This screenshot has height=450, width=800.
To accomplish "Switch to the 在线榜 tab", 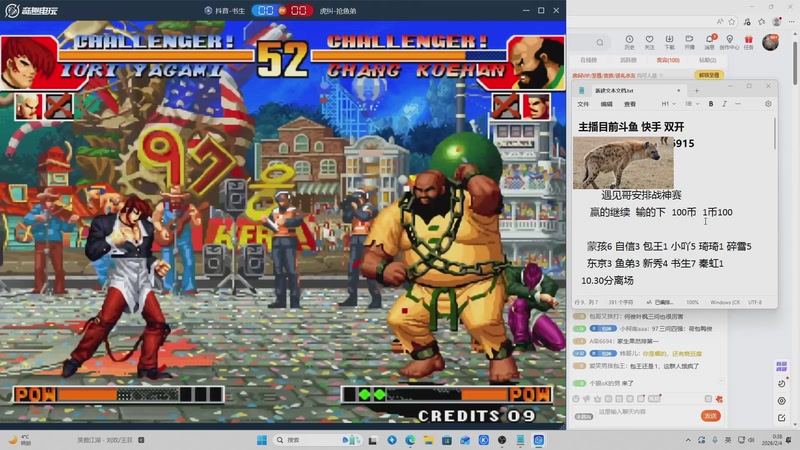I will coord(588,60).
